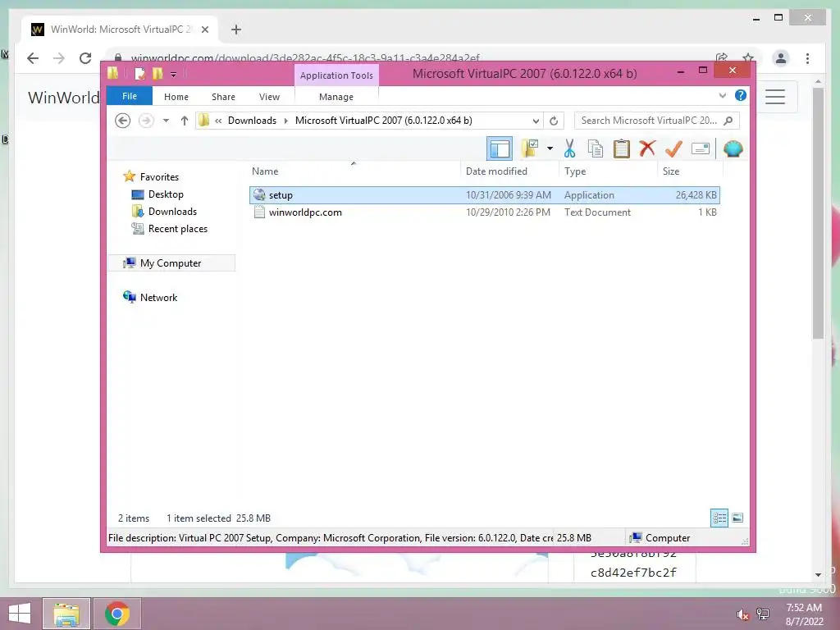The width and height of the screenshot is (840, 630).
Task: Open the Windows Start button
Action: (20, 614)
